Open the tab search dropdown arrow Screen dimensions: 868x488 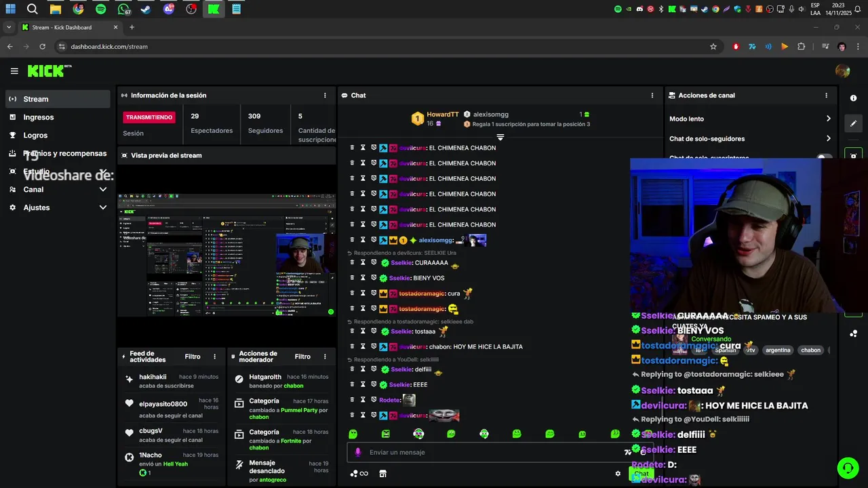[x=9, y=27]
